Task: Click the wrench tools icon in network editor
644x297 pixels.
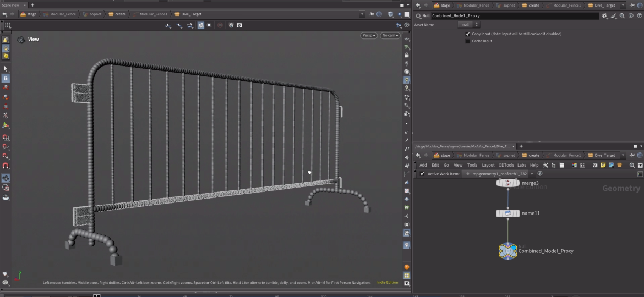Action: point(545,165)
